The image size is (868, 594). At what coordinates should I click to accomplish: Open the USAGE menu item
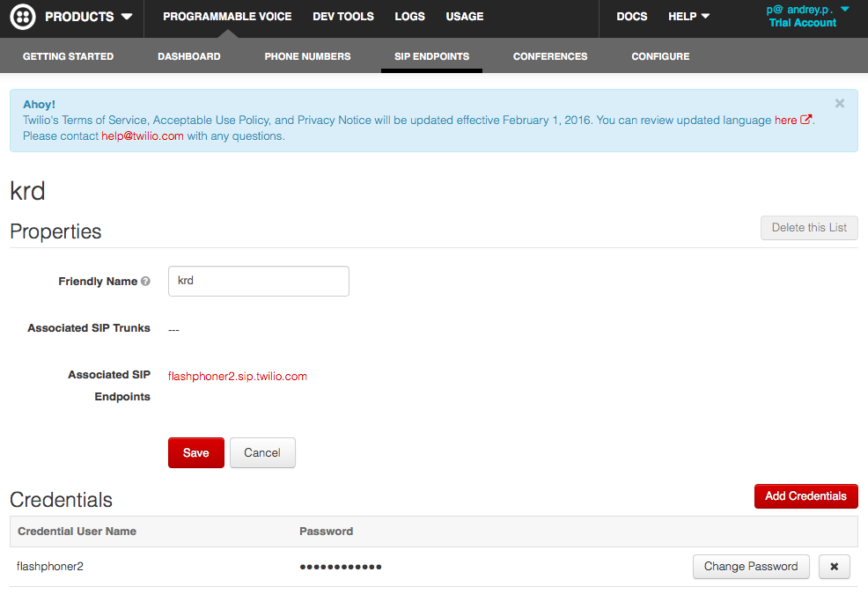pos(465,17)
